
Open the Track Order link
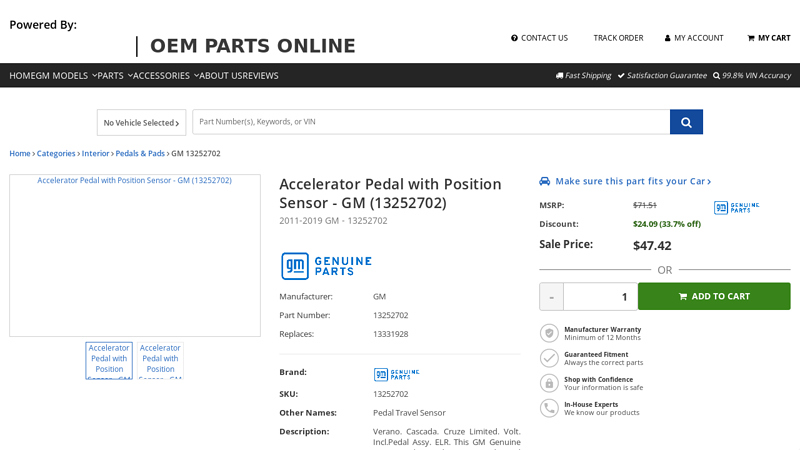(x=618, y=38)
